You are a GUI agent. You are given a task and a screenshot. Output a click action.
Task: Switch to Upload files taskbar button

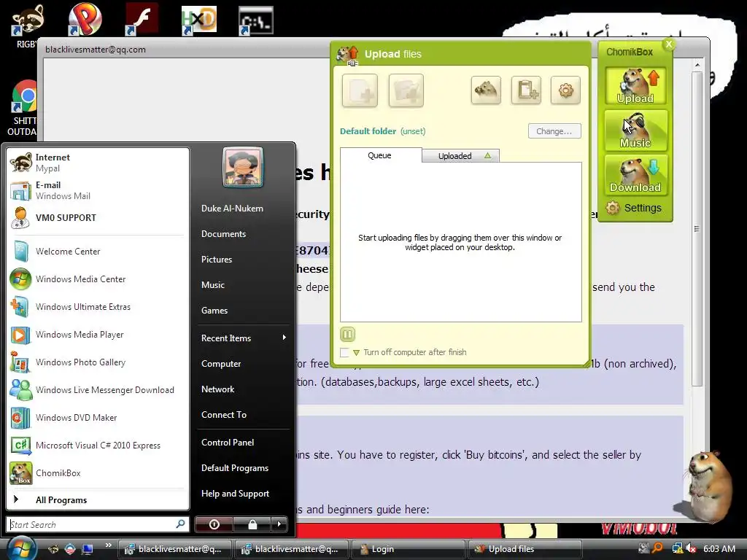click(x=525, y=549)
